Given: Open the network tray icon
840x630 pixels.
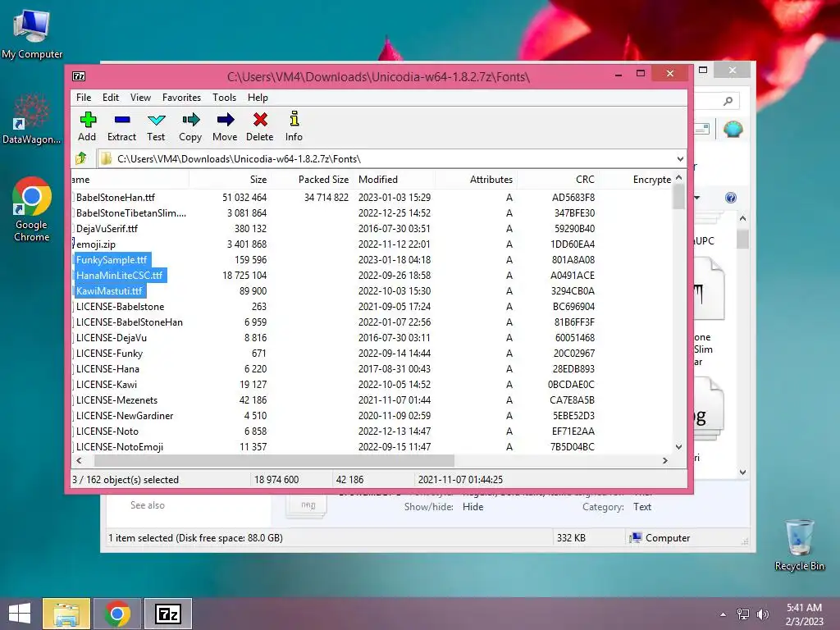Looking at the screenshot, I should point(743,614).
